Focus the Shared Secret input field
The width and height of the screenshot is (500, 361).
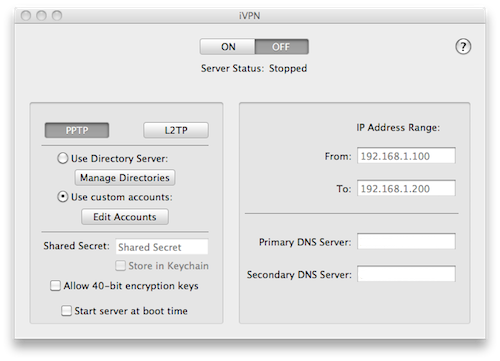click(x=162, y=247)
